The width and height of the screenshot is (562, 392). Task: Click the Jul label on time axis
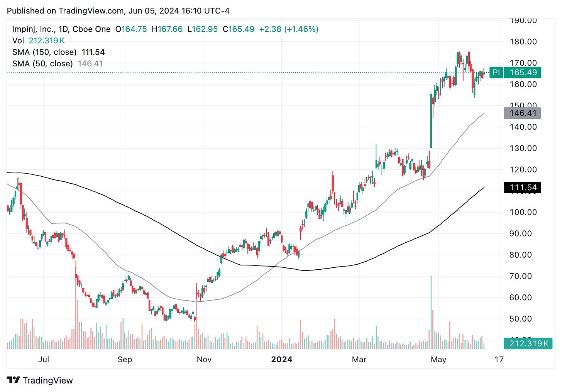[x=44, y=360]
